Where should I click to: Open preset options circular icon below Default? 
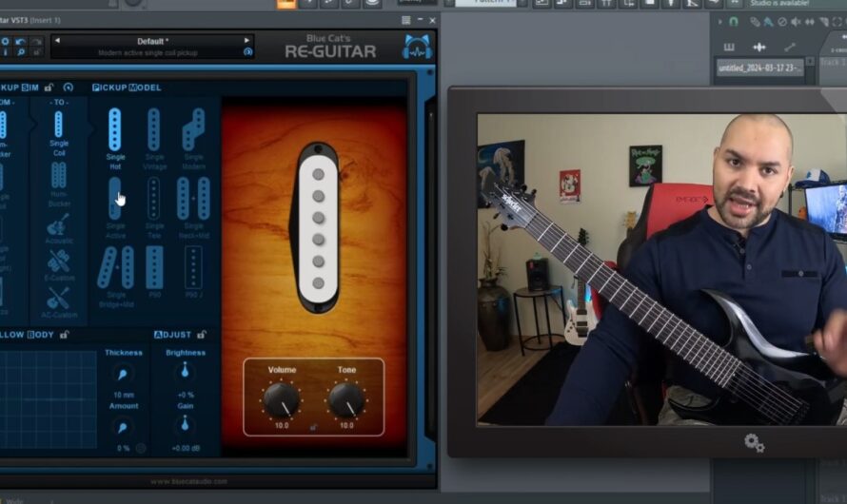click(248, 51)
